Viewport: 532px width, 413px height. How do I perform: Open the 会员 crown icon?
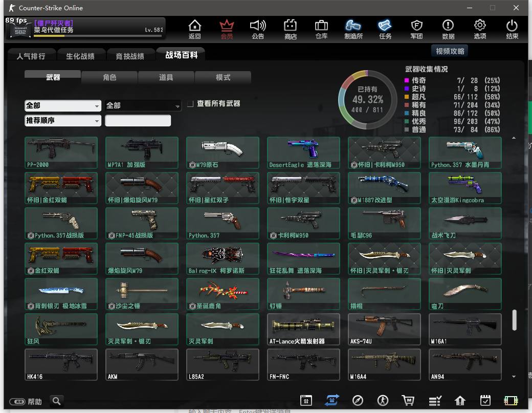[227, 29]
